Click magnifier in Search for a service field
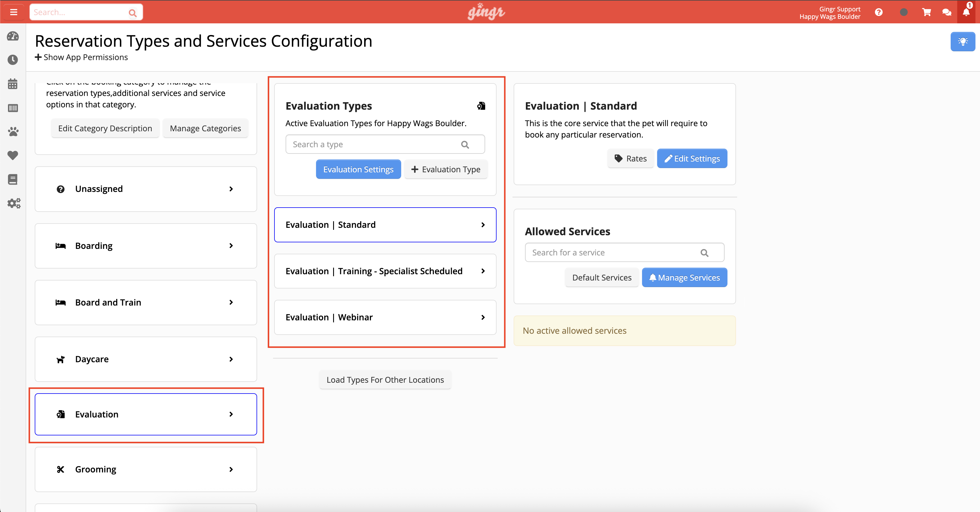 click(704, 253)
